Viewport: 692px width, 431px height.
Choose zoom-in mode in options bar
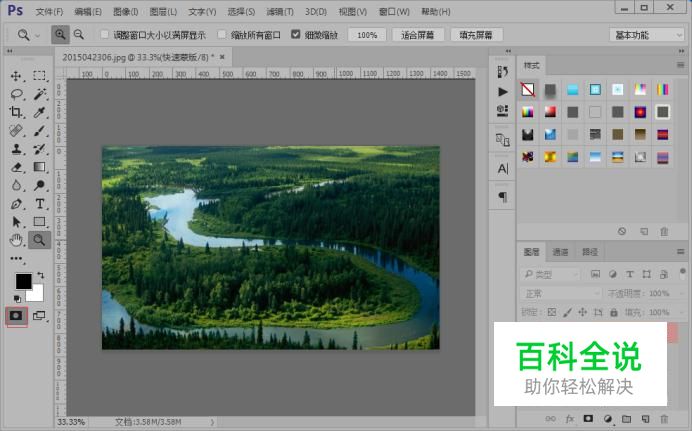point(60,34)
